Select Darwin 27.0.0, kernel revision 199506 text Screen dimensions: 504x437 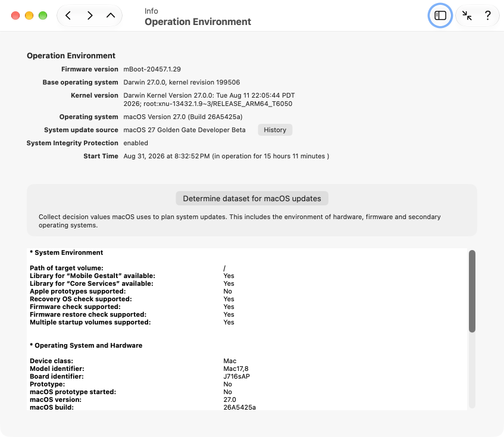(x=181, y=82)
